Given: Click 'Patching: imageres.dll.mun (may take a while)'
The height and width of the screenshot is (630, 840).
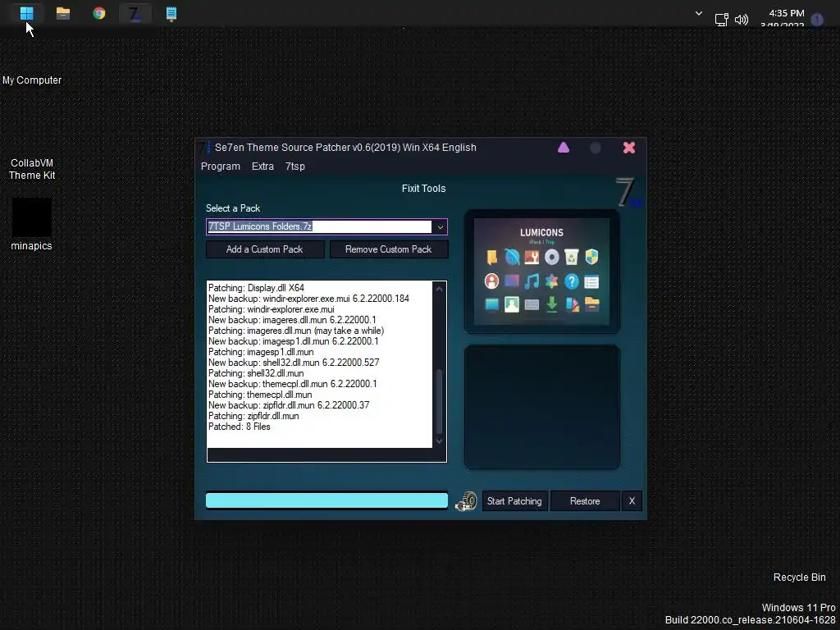Looking at the screenshot, I should click(295, 331).
